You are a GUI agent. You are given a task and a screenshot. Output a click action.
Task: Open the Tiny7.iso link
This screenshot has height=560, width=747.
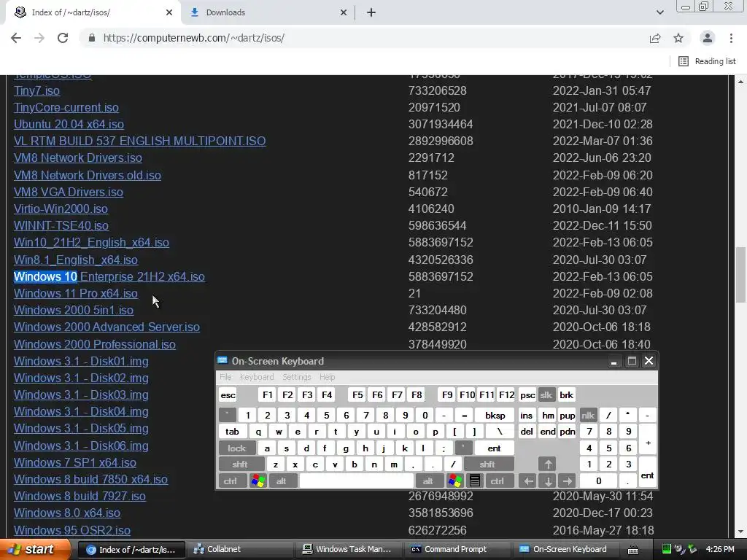coord(36,90)
